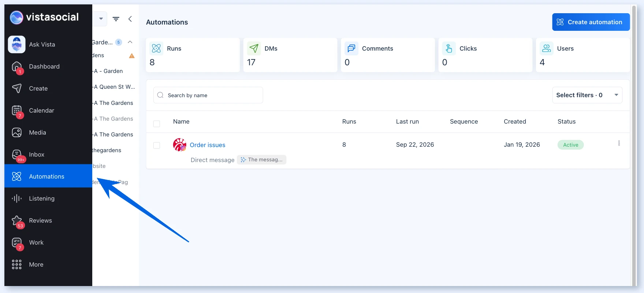This screenshot has width=644, height=293.
Task: Open the Select filters dropdown
Action: pos(587,95)
